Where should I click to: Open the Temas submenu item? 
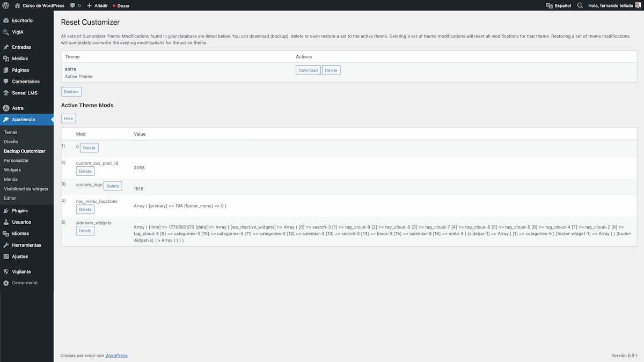pyautogui.click(x=11, y=132)
